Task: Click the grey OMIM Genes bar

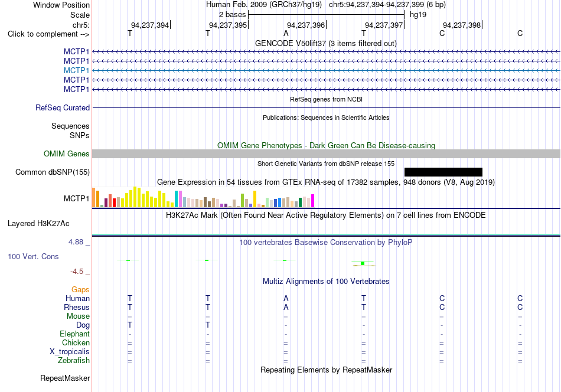Action: point(326,154)
